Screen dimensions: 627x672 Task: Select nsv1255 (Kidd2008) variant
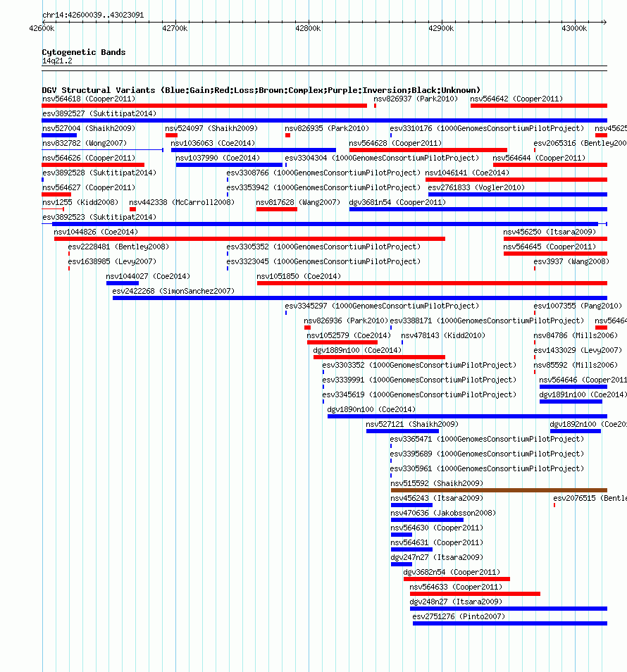point(80,202)
